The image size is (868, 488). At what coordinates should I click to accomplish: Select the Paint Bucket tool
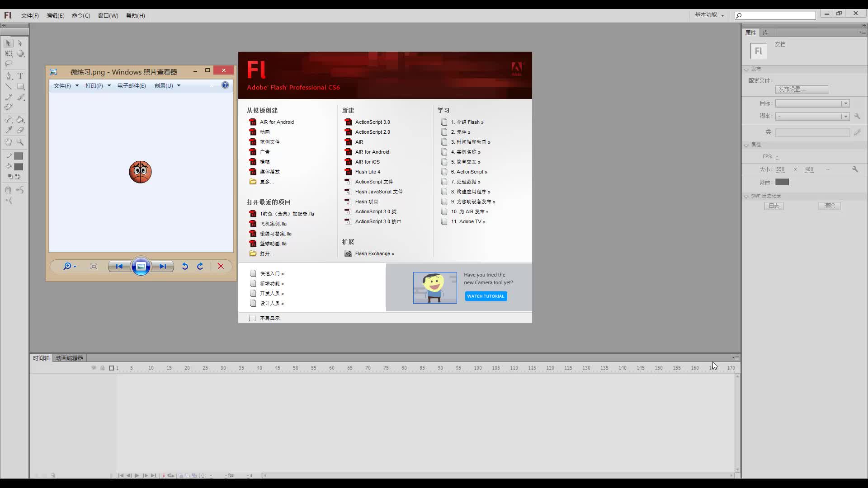[20, 120]
